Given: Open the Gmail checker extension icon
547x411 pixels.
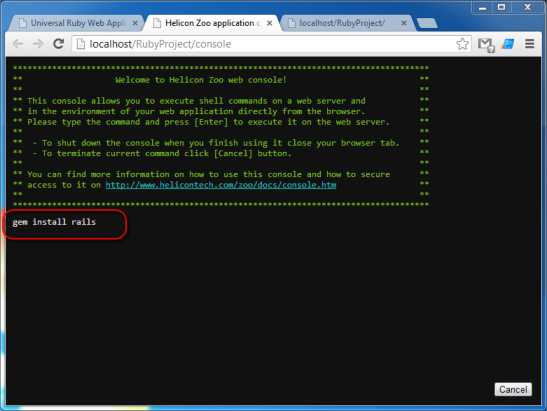Looking at the screenshot, I should [x=486, y=45].
